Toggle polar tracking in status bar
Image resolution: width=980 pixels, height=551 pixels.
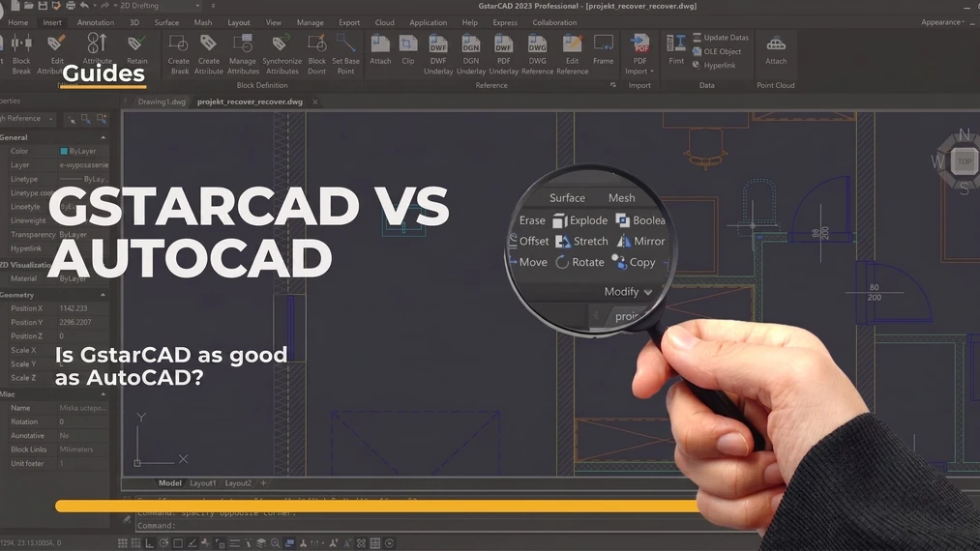pos(163,543)
